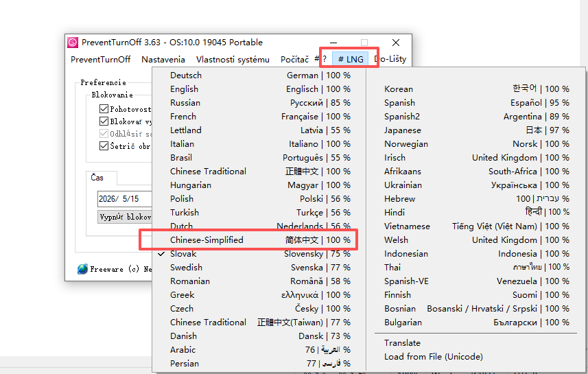Image resolution: width=588 pixels, height=374 pixels.
Task: Select Chinese Traditional 100 % entry
Action: (259, 171)
